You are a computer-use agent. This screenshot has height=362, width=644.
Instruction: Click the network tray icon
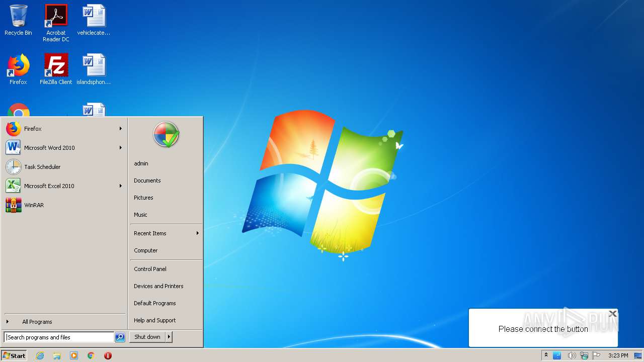[584, 355]
